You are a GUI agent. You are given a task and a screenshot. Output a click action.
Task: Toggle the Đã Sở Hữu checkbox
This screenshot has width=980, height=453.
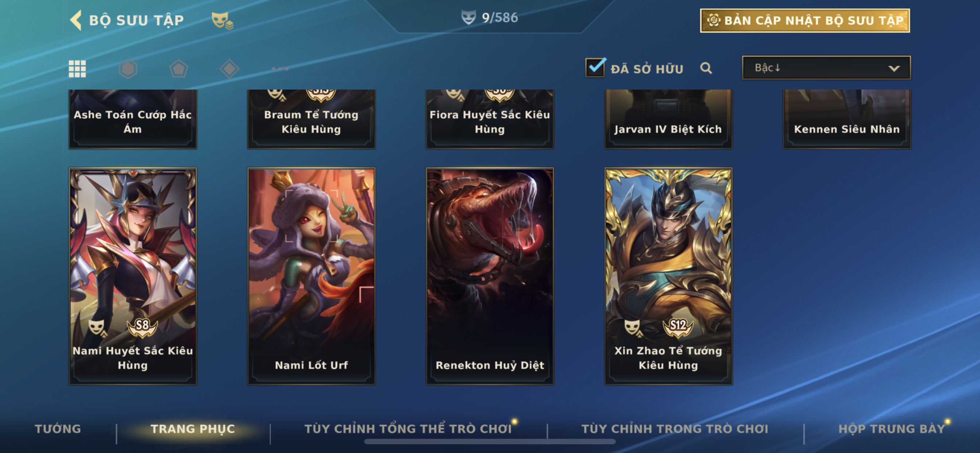(x=595, y=68)
